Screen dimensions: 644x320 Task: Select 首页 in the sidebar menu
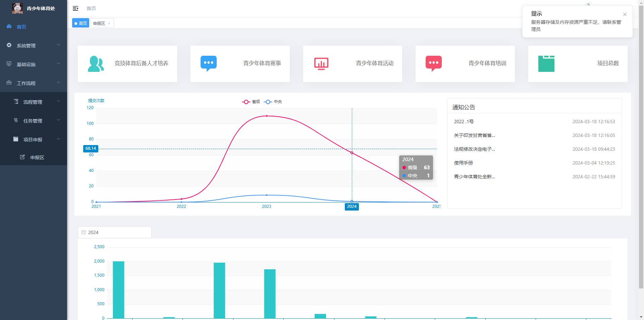pyautogui.click(x=34, y=27)
